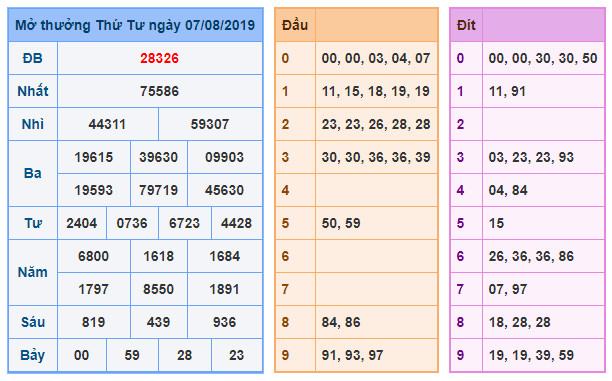
Task: Click digit 4 in the Đầu table
Action: point(285,190)
